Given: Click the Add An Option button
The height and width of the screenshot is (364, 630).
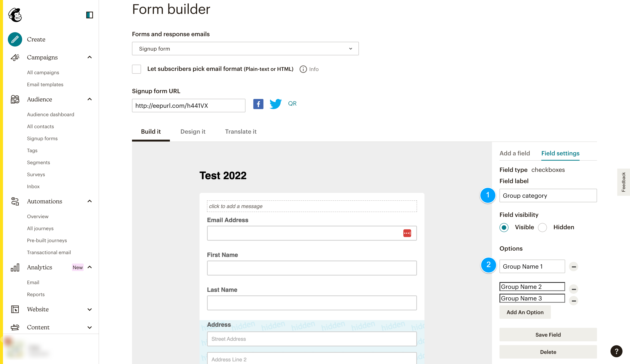Looking at the screenshot, I should pyautogui.click(x=525, y=312).
